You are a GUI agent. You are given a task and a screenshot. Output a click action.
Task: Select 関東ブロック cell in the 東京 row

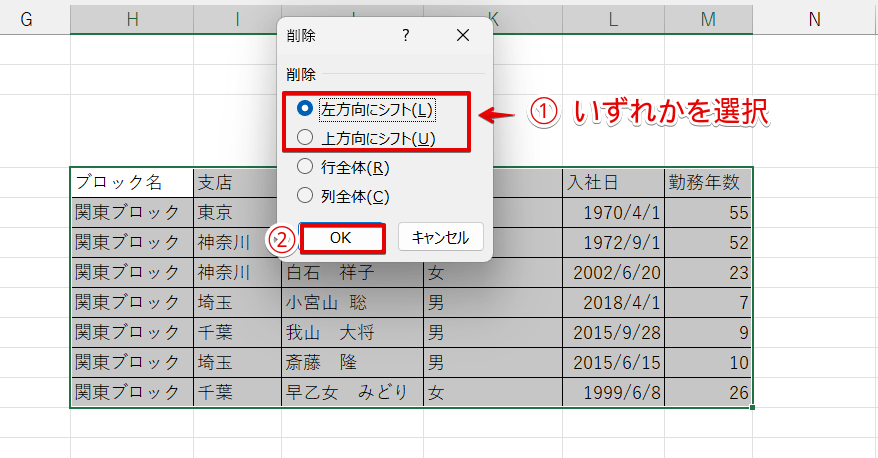132,212
